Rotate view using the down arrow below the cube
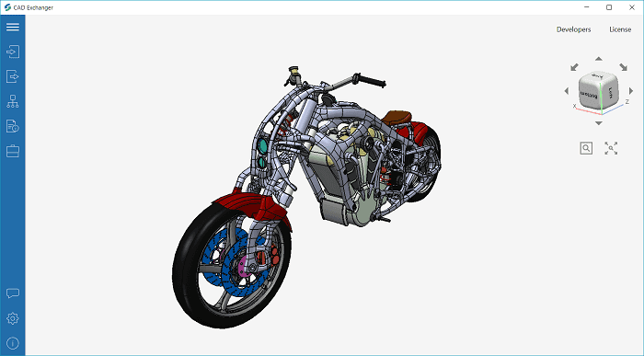This screenshot has width=644, height=356. click(599, 123)
